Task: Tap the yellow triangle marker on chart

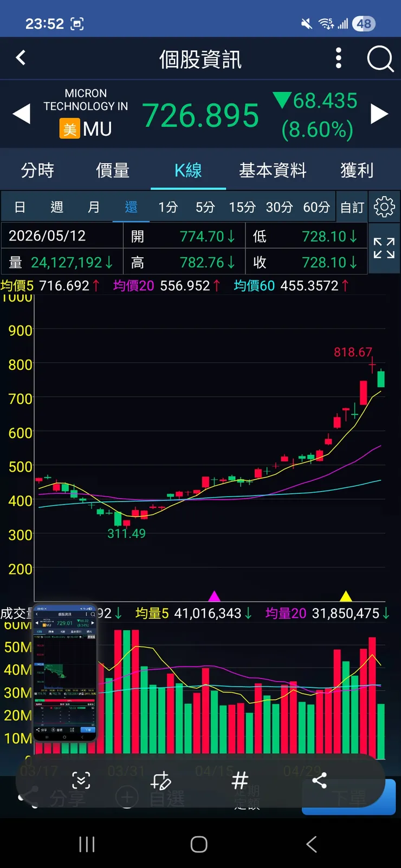Action: [x=346, y=596]
